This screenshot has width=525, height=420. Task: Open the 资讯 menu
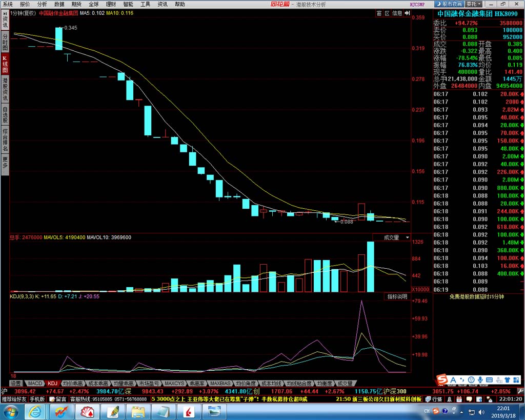pos(163,4)
